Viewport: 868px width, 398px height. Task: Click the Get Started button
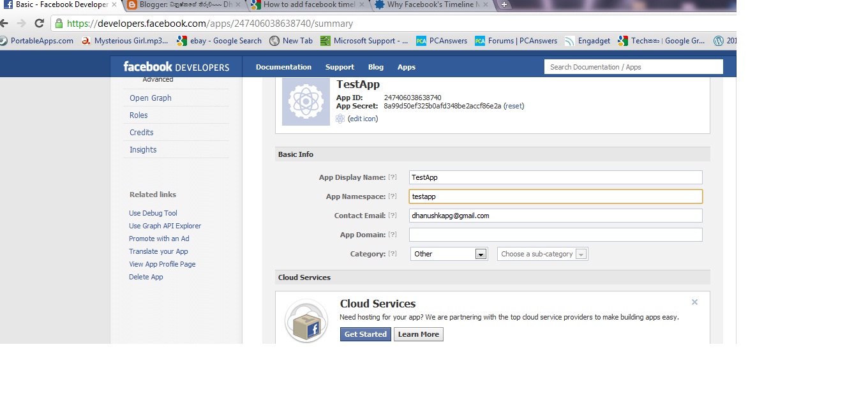(366, 334)
